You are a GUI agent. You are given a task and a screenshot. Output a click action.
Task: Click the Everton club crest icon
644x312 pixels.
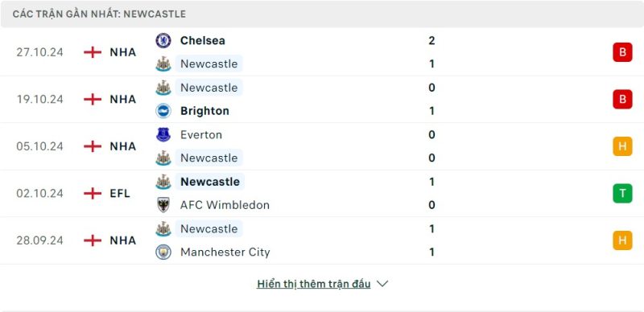[163, 134]
